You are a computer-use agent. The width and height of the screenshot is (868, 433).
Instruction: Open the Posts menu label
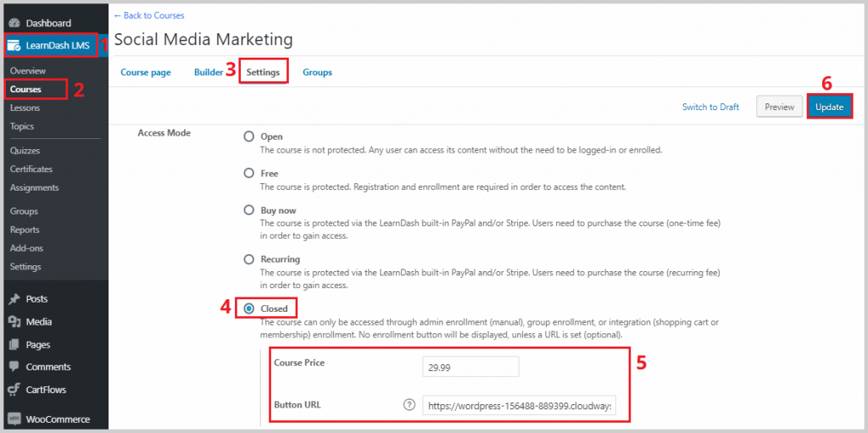tap(36, 299)
